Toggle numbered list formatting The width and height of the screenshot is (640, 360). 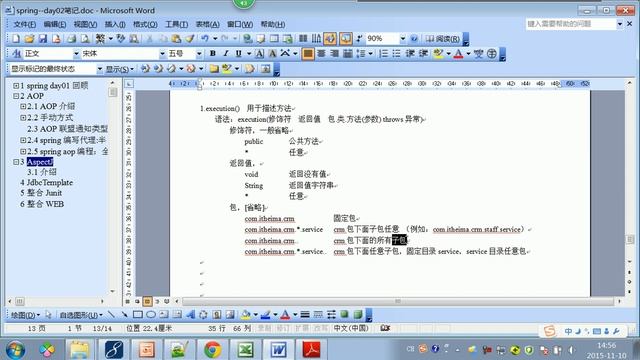click(x=384, y=53)
